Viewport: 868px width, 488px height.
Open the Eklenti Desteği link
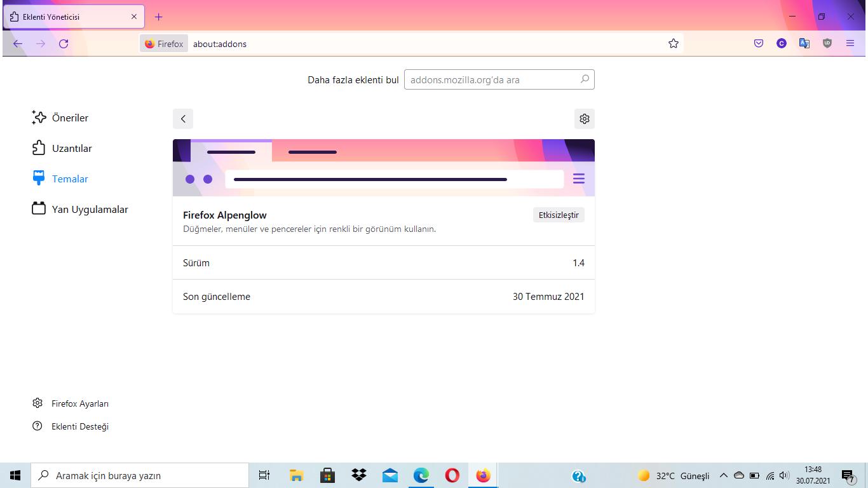[x=71, y=426]
